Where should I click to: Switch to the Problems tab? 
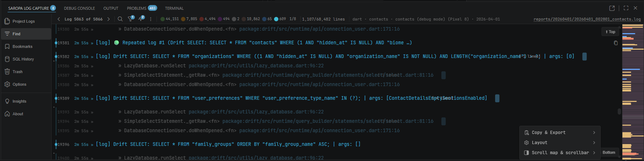point(142,8)
